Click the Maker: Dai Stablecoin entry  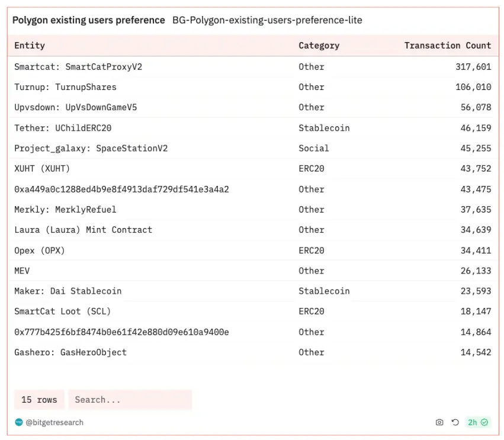click(68, 291)
